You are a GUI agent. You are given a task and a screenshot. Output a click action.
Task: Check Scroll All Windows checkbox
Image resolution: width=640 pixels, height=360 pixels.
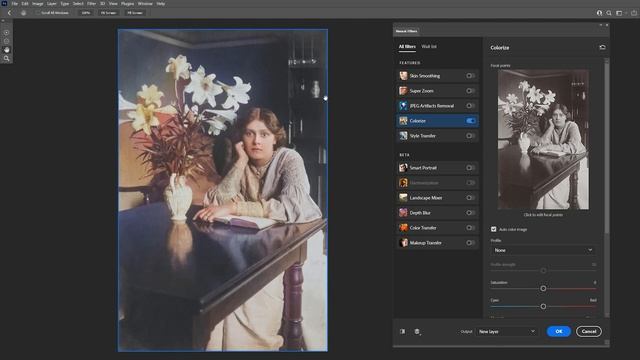(x=38, y=13)
